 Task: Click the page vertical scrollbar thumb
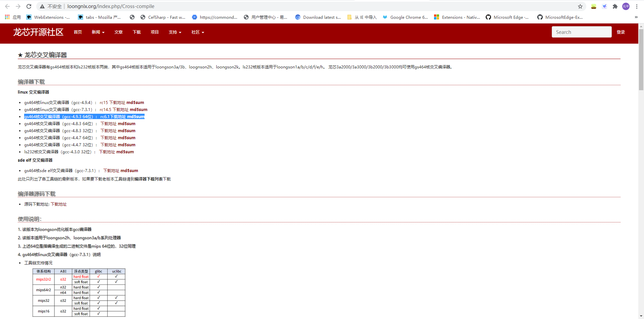click(x=641, y=60)
